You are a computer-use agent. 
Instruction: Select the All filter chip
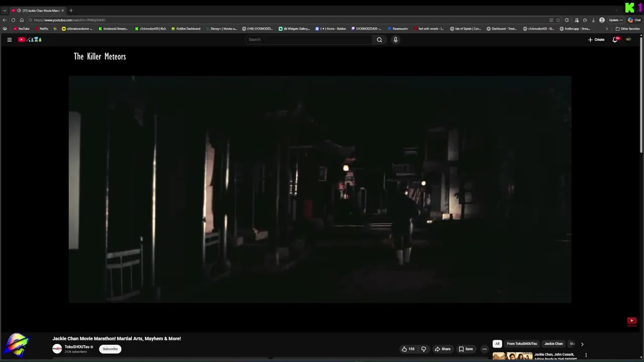tap(497, 344)
